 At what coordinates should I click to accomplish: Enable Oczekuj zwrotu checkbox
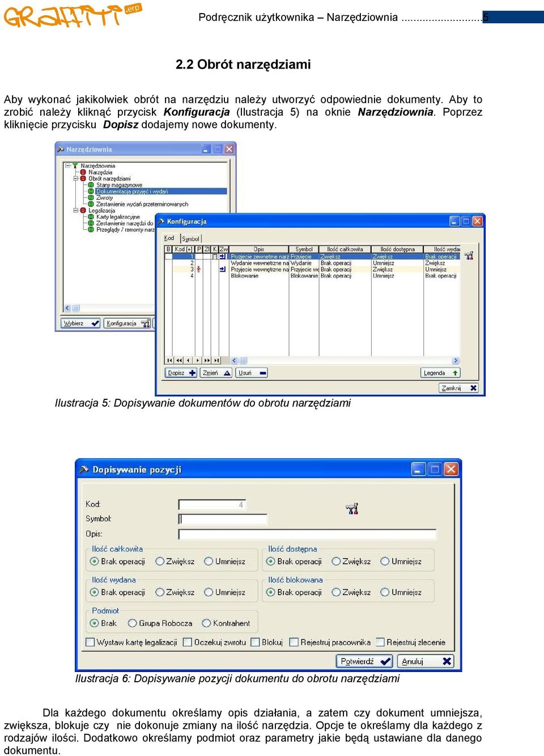(x=188, y=642)
